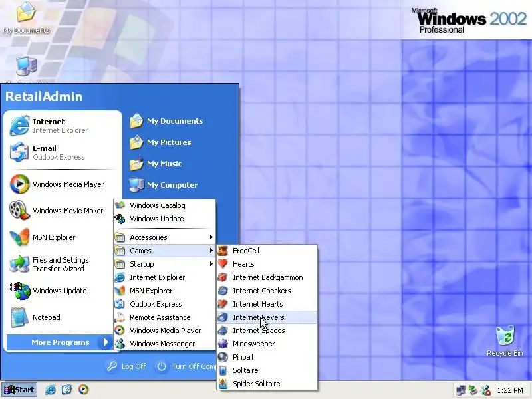Select Windows Update in programs menu
The width and height of the screenshot is (532, 399).
(x=164, y=219)
